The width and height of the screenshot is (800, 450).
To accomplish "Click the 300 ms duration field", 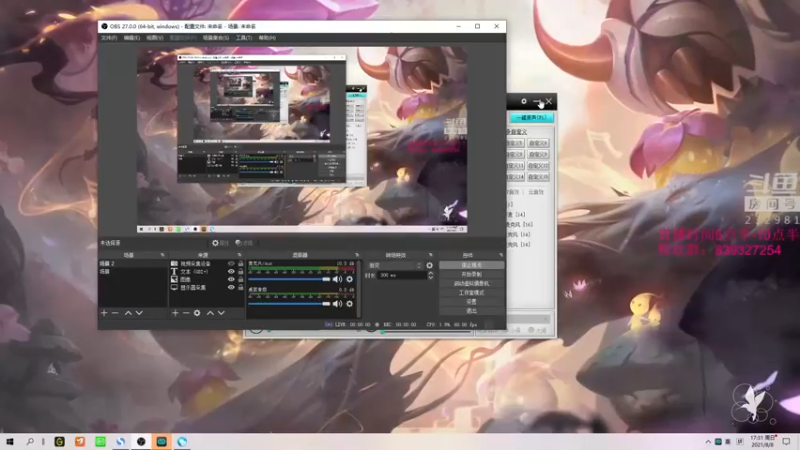I will [x=402, y=276].
